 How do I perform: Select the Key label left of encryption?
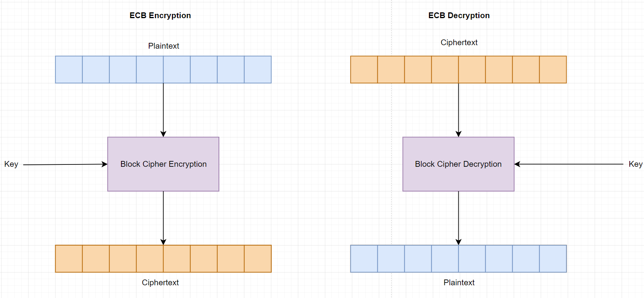(x=11, y=164)
